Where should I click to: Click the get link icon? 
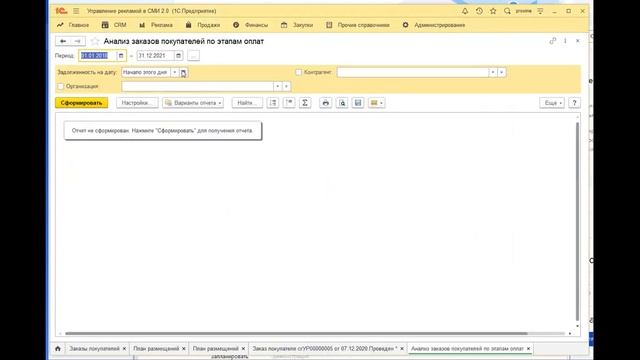click(x=553, y=41)
